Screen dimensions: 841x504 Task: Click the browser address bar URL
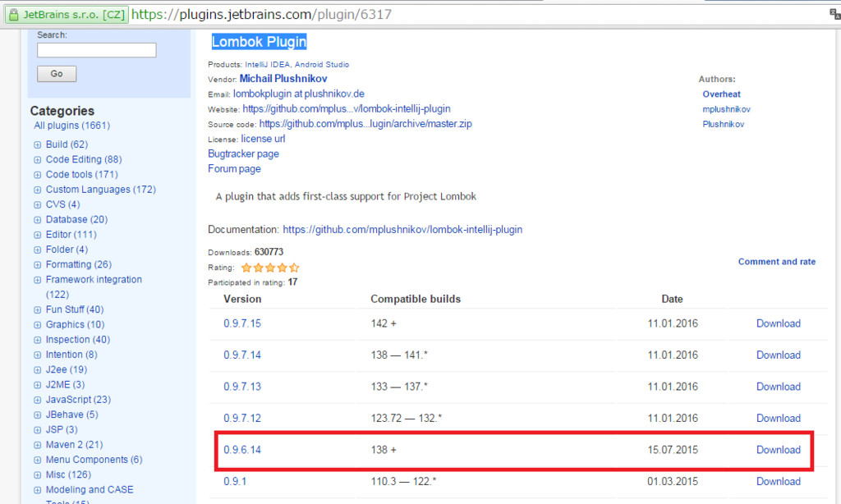pyautogui.click(x=262, y=15)
